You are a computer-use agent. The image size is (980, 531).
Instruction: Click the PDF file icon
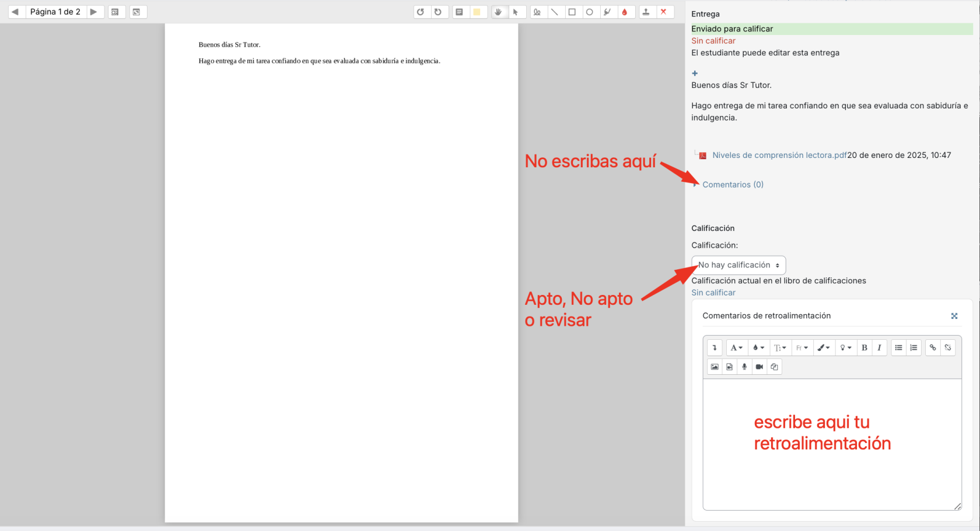point(703,156)
